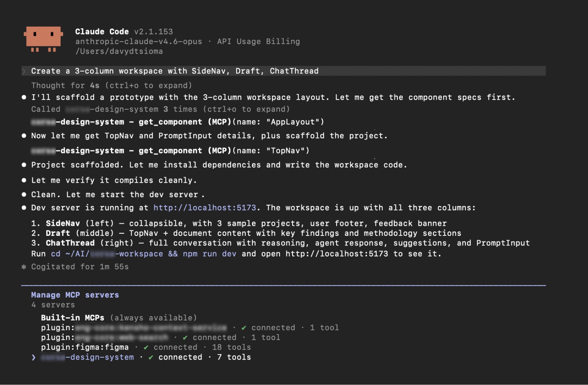The width and height of the screenshot is (588, 385).
Task: Click version text 'v2.1.153'
Action: 153,32
